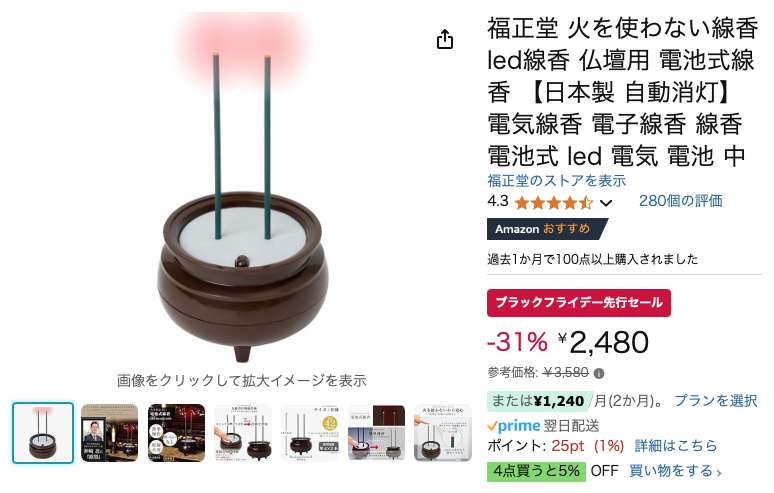This screenshot has height=493, width=774.
Task: Click the star rating icons
Action: 553,202
